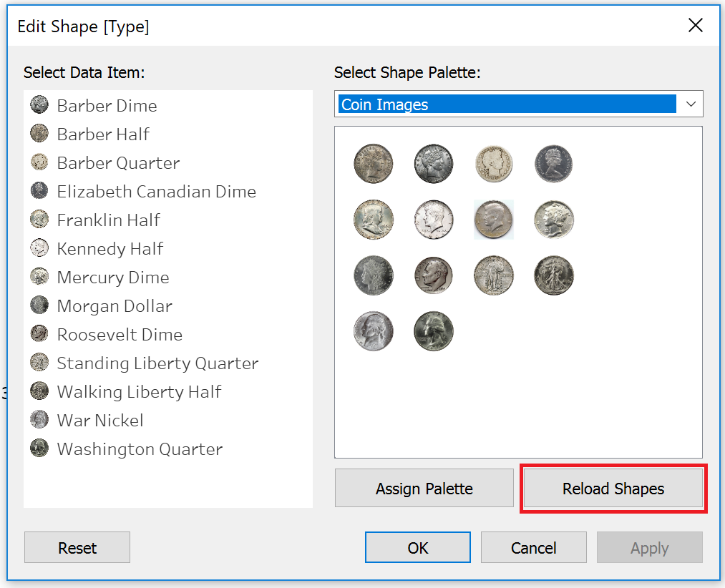Pick the Standing Liberty Quarter palette image

click(494, 275)
